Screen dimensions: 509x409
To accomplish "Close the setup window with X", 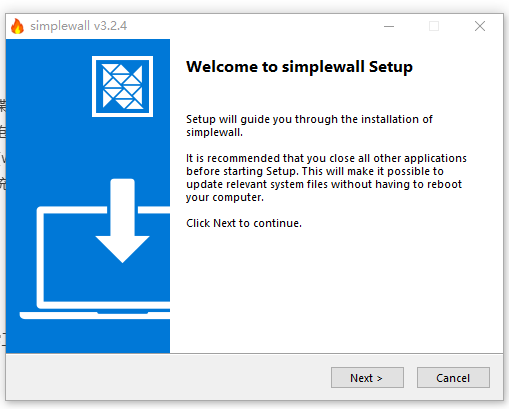I will 480,26.
